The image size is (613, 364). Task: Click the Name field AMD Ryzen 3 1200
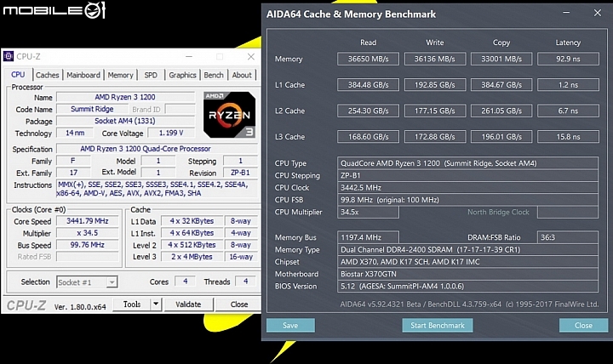point(125,97)
